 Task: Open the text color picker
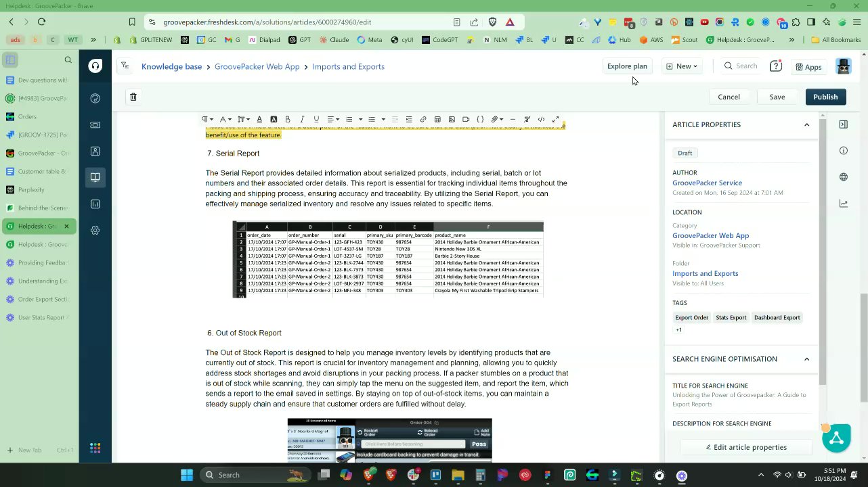pyautogui.click(x=259, y=119)
